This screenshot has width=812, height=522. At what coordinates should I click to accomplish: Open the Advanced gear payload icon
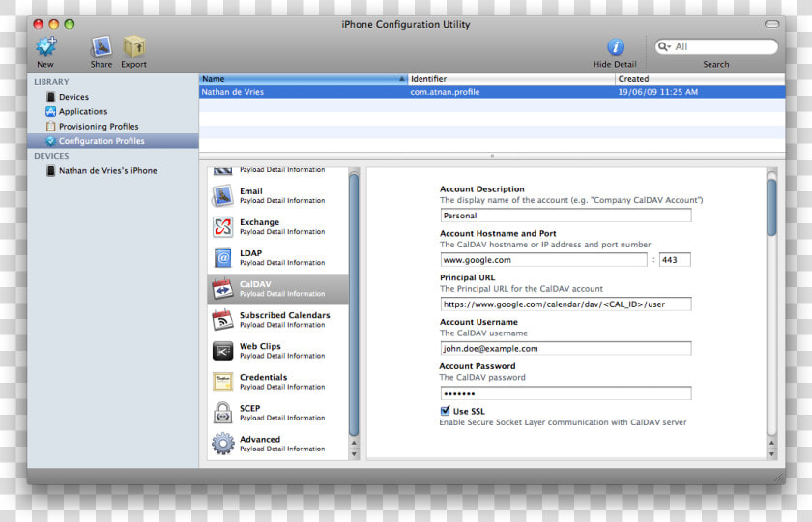222,444
